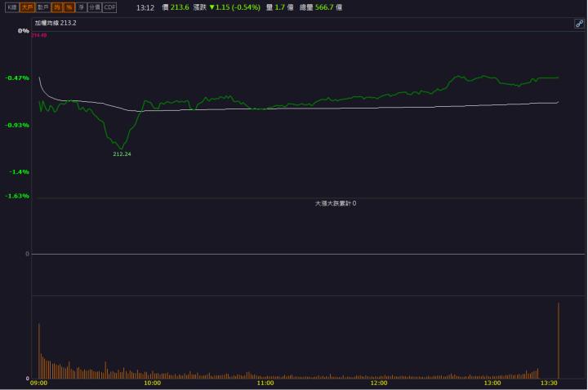The image size is (588, 390).
Task: Click the 09:00 time axis label
Action: tap(38, 383)
